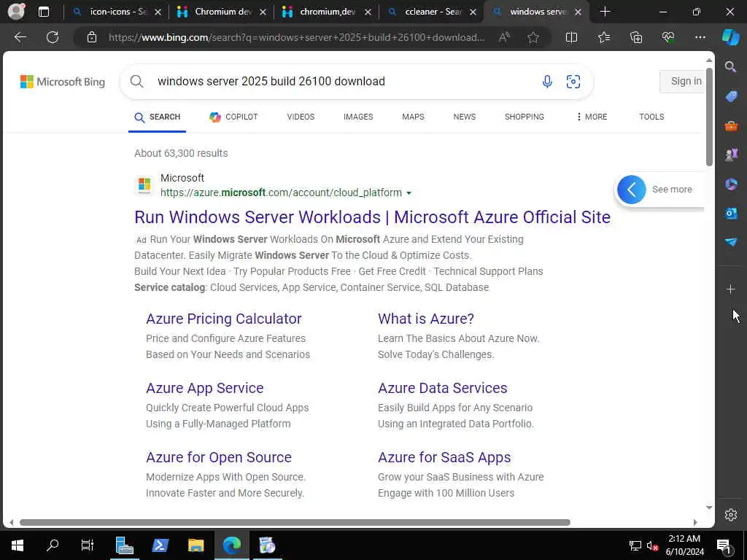The image size is (747, 560).
Task: Click the vertical page scrollbar thumb
Action: [x=709, y=117]
